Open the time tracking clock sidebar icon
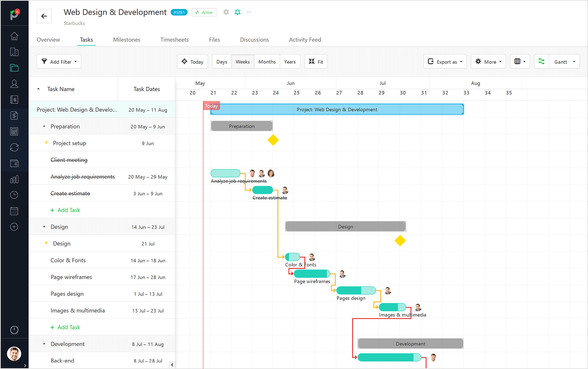The image size is (588, 369). point(14,195)
